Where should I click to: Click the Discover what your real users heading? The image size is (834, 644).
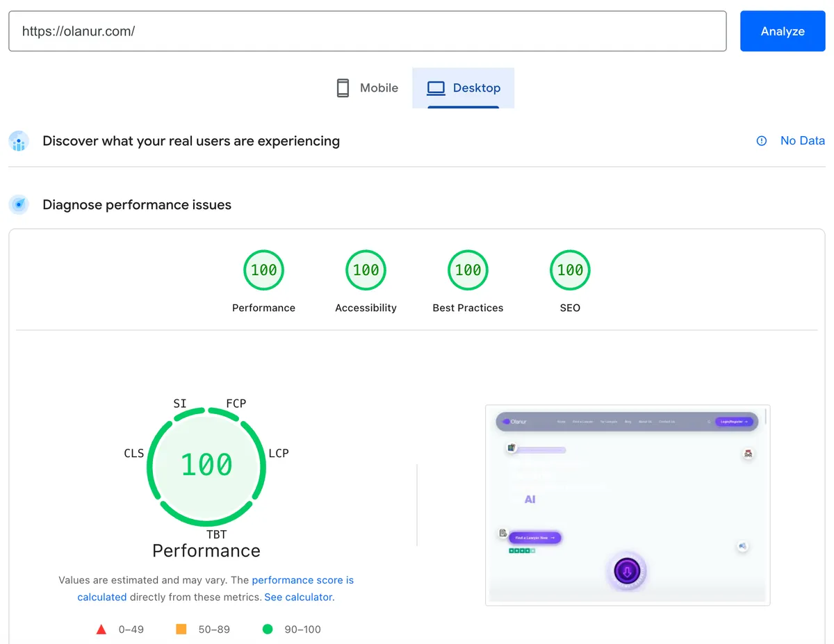(191, 141)
